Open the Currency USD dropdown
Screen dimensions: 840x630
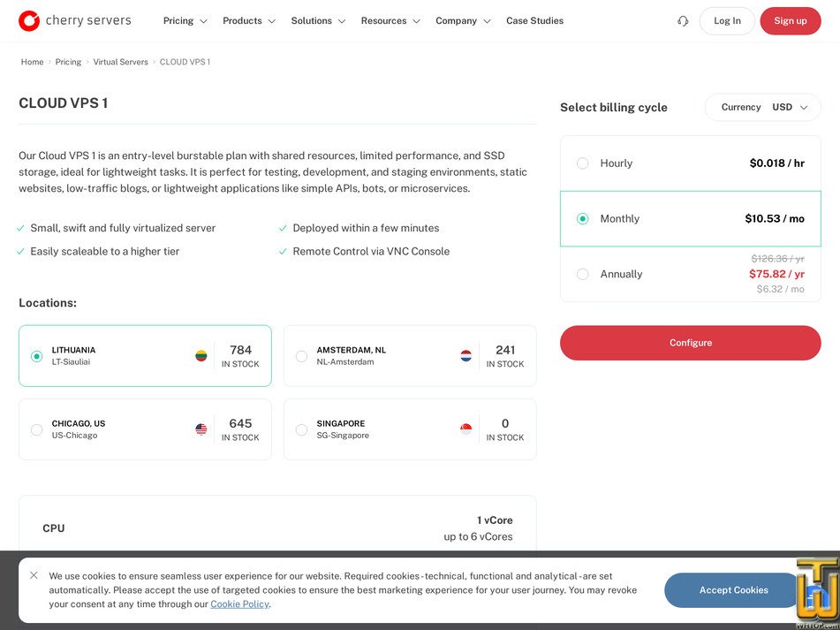763,107
